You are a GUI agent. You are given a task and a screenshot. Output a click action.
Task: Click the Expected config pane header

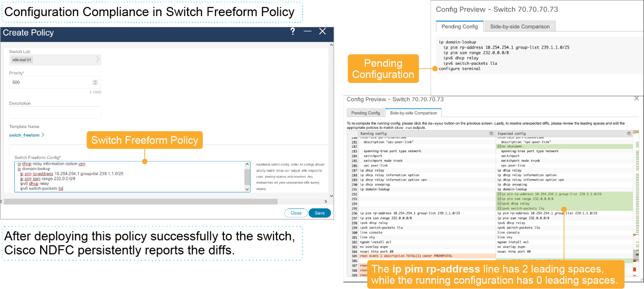click(x=564, y=133)
